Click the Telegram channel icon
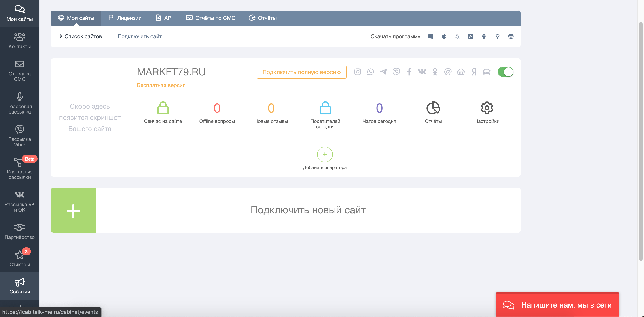Screen dimensions: 644x317 point(383,72)
